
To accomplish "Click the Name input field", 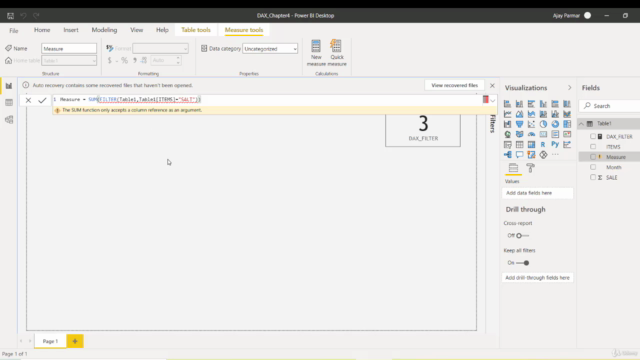I will [x=69, y=49].
